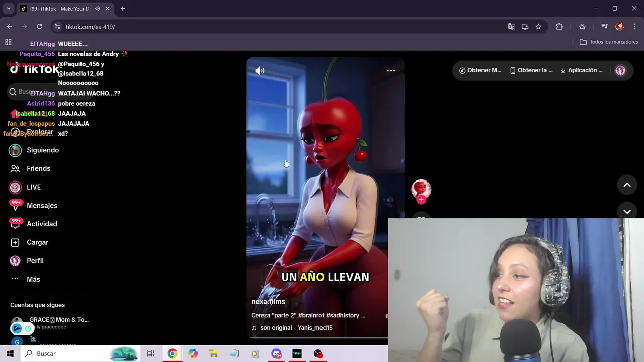Open the Chrome three-dot menu
This screenshot has width=644, height=362.
point(635,27)
